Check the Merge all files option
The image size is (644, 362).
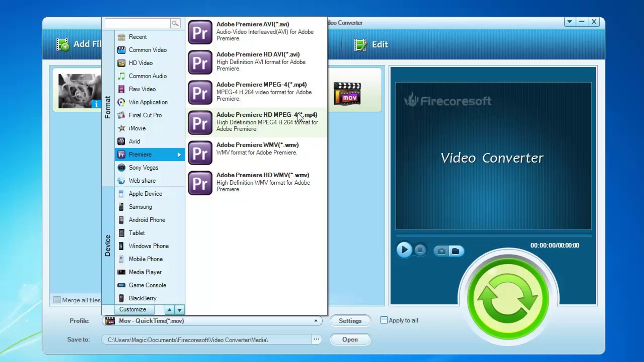point(57,300)
